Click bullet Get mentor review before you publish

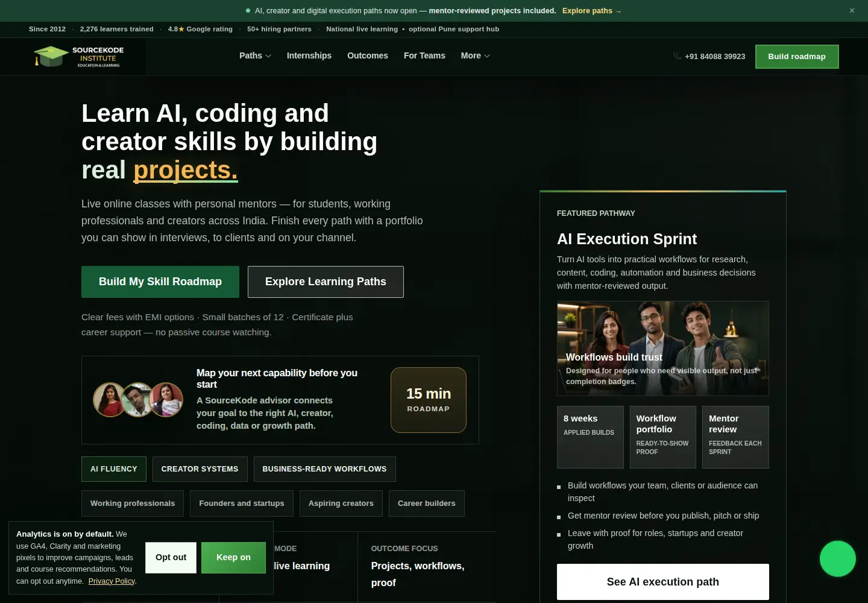pyautogui.click(x=663, y=516)
